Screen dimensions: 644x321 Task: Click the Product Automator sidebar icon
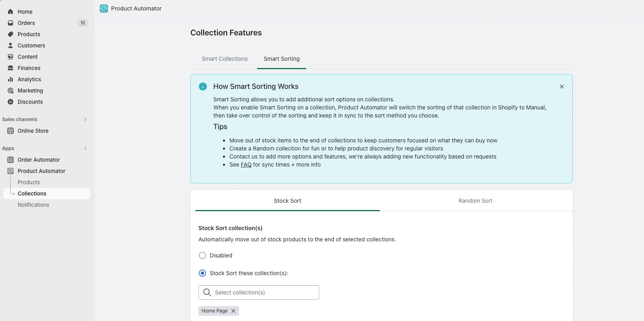(x=10, y=171)
